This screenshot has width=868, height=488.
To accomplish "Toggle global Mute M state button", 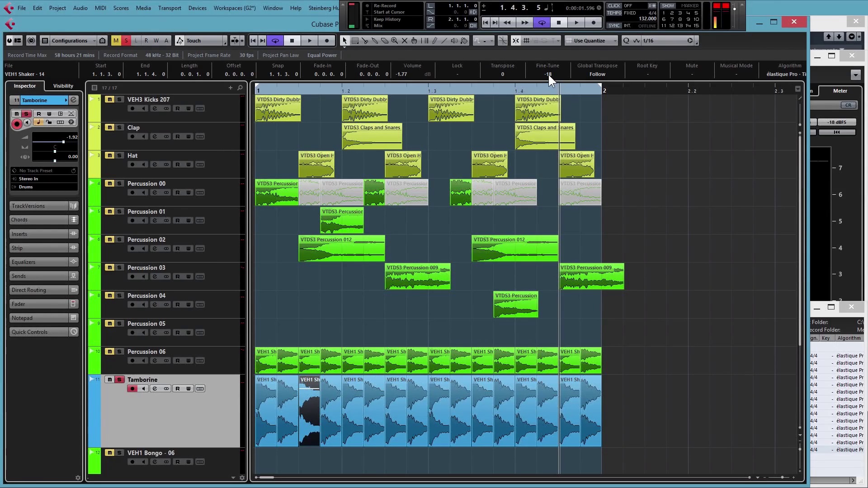I will (x=116, y=41).
